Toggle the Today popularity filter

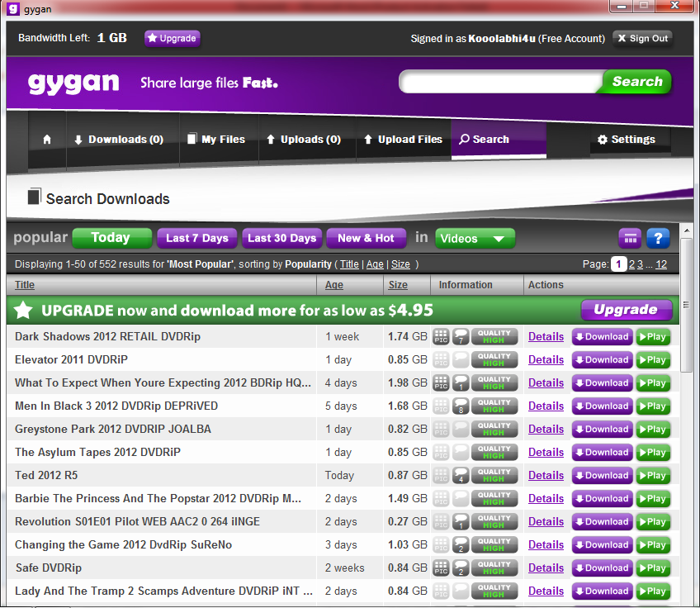(x=111, y=238)
